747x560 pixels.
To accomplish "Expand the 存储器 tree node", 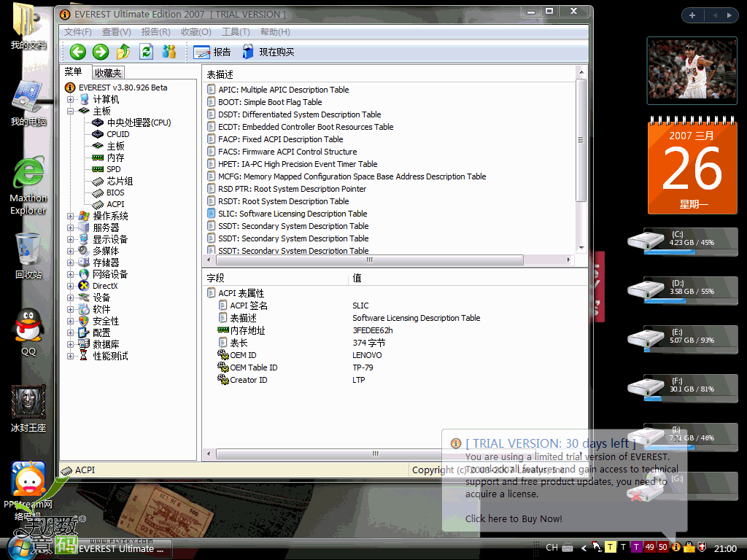I will pos(70,262).
